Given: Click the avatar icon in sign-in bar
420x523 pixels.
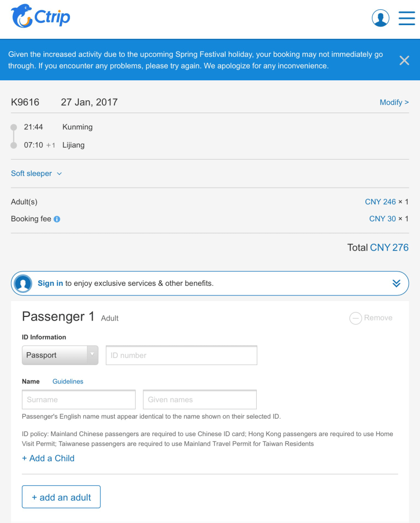Looking at the screenshot, I should point(23,283).
